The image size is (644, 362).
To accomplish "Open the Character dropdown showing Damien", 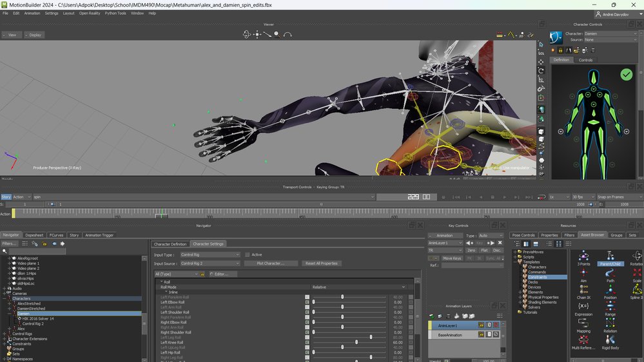I will 610,33.
